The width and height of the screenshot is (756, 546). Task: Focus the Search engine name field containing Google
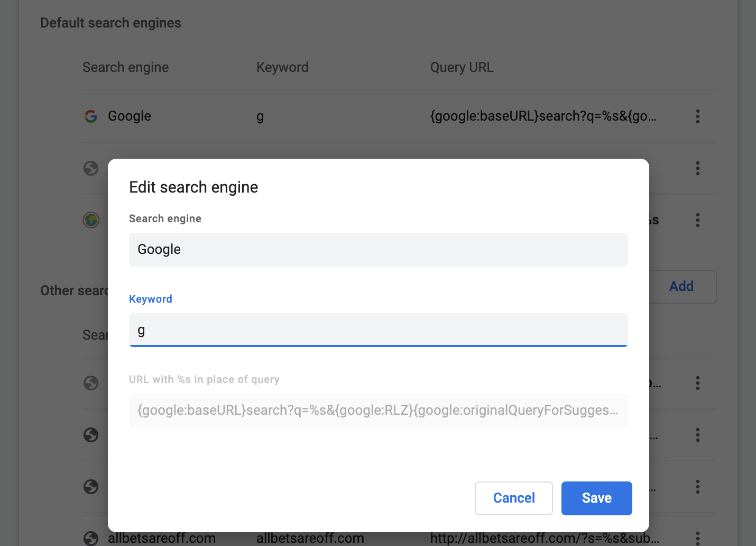click(378, 250)
